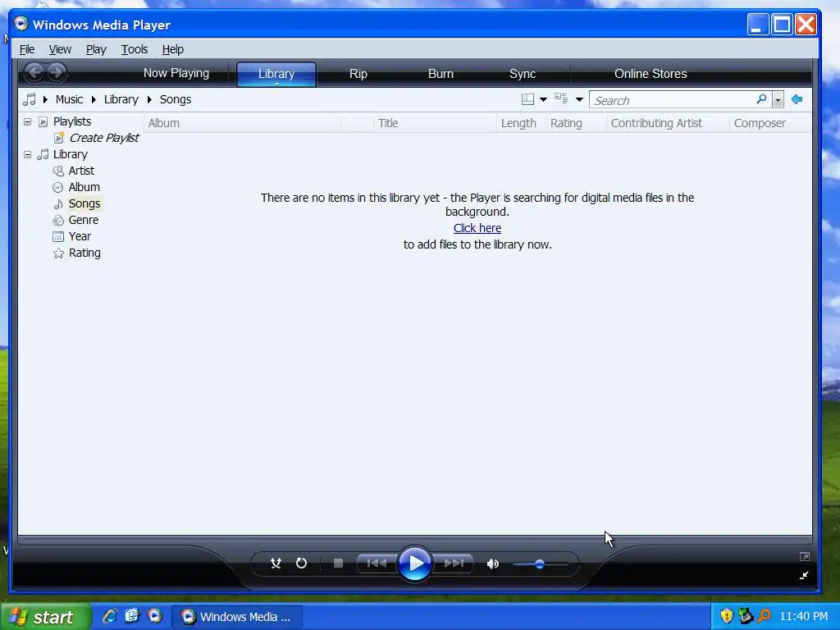Click the blue arrow beside Search
This screenshot has width=840, height=630.
click(797, 99)
